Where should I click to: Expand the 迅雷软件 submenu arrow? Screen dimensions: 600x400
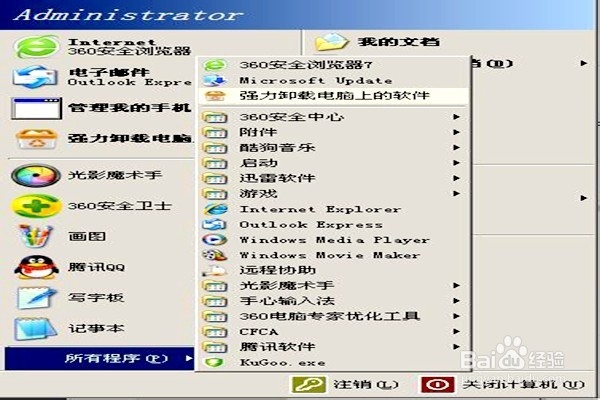[456, 178]
